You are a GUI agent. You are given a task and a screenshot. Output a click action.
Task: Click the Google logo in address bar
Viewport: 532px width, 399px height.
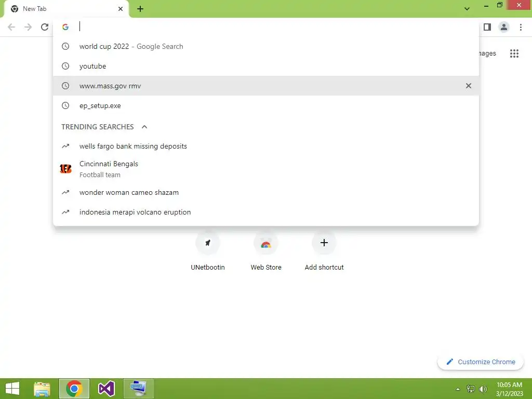65,27
